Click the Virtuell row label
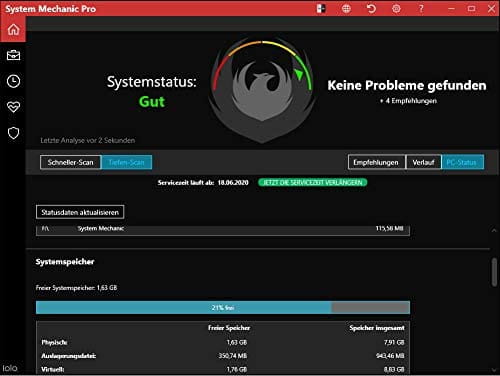500x376 pixels. click(53, 369)
